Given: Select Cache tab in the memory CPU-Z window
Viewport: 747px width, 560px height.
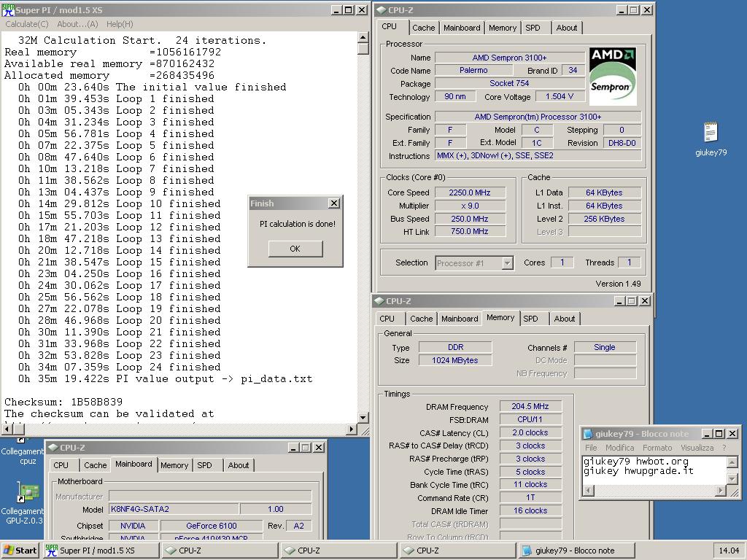Looking at the screenshot, I should [421, 319].
